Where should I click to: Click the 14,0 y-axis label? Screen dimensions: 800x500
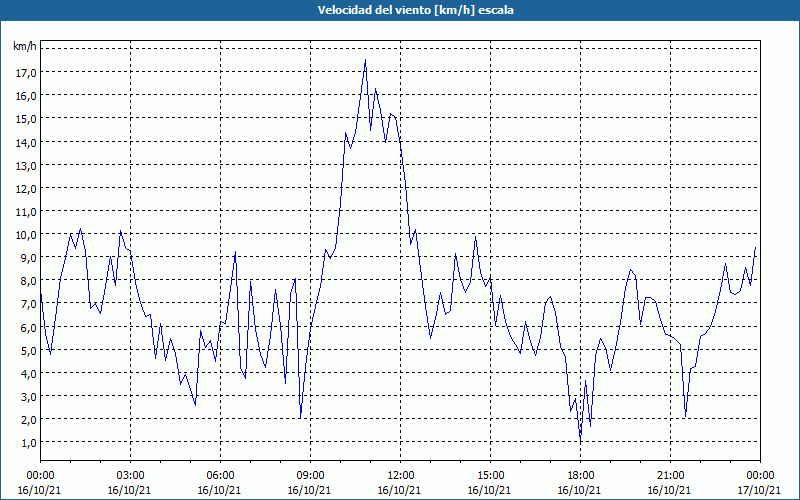[x=26, y=142]
